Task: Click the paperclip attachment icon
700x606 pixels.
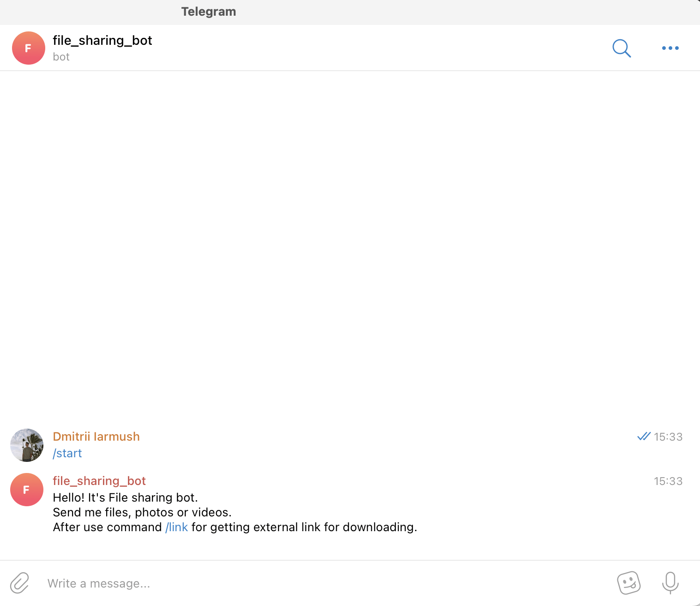Action: (19, 583)
